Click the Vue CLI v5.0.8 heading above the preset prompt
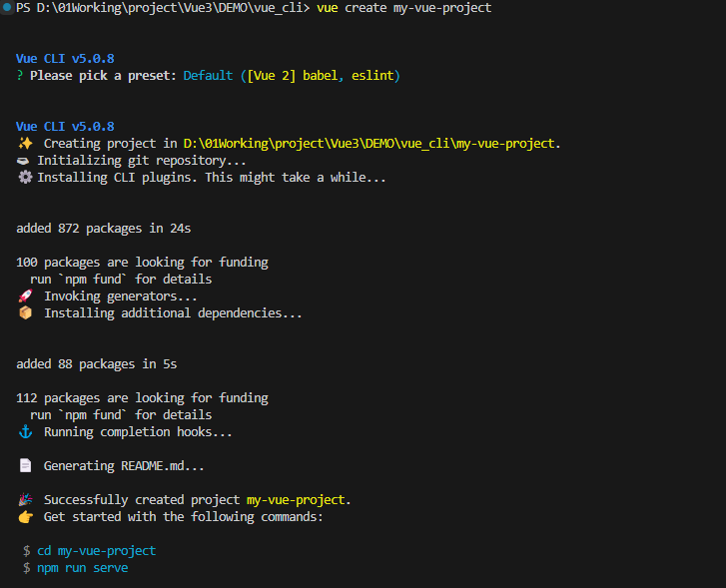This screenshot has height=588, width=726. [x=65, y=59]
